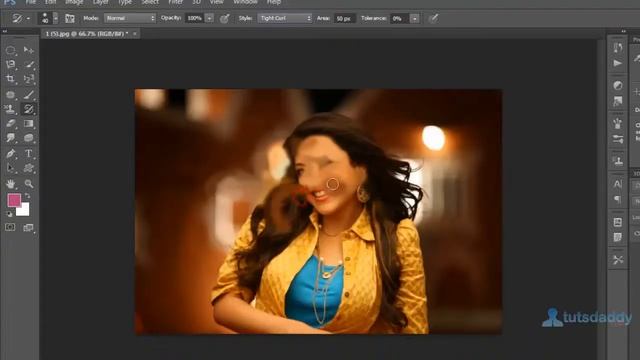Select the Lasso tool

(x=11, y=64)
